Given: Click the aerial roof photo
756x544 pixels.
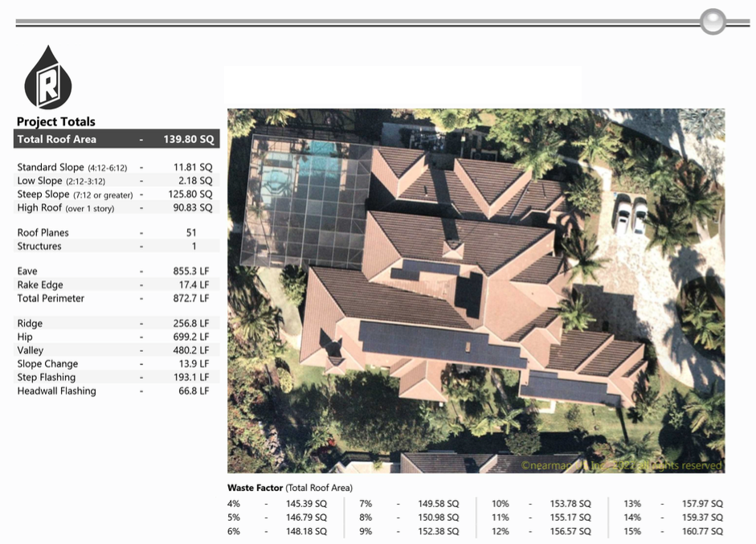Looking at the screenshot, I should pyautogui.click(x=476, y=290).
